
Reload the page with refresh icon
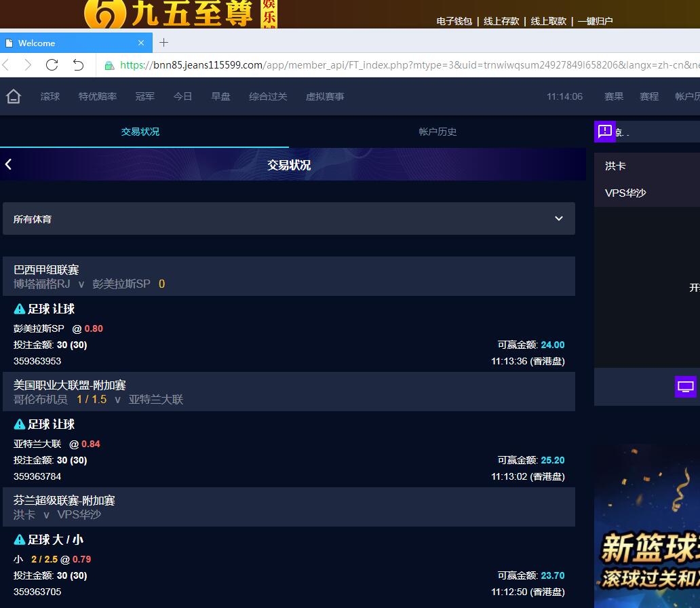coord(52,64)
